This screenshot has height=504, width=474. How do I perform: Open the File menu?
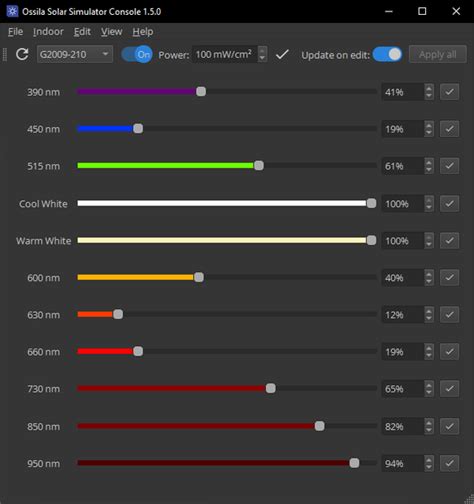(x=15, y=32)
